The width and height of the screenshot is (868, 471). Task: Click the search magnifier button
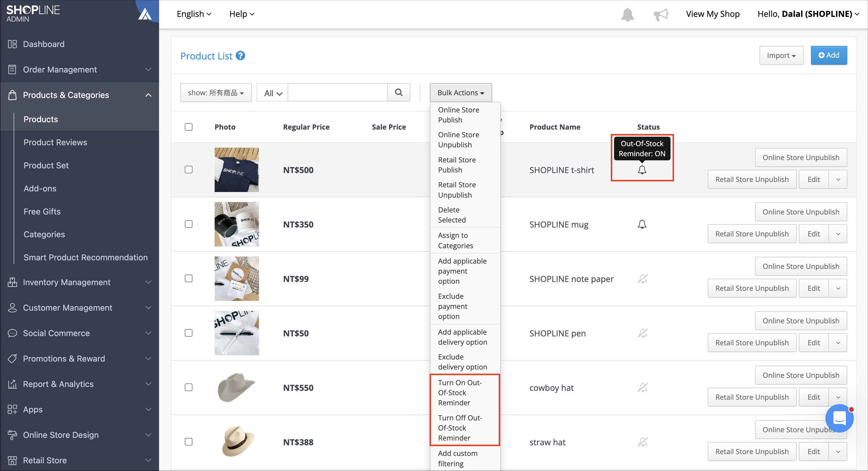point(399,92)
